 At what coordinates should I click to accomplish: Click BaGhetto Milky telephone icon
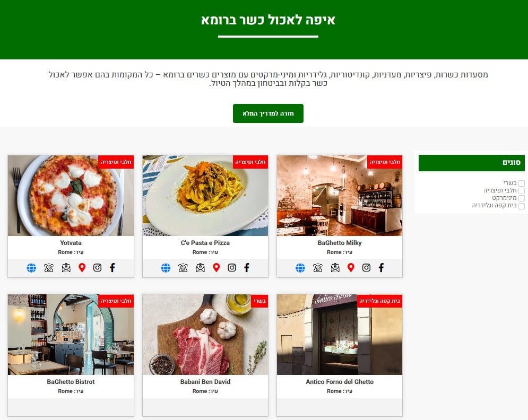point(317,268)
